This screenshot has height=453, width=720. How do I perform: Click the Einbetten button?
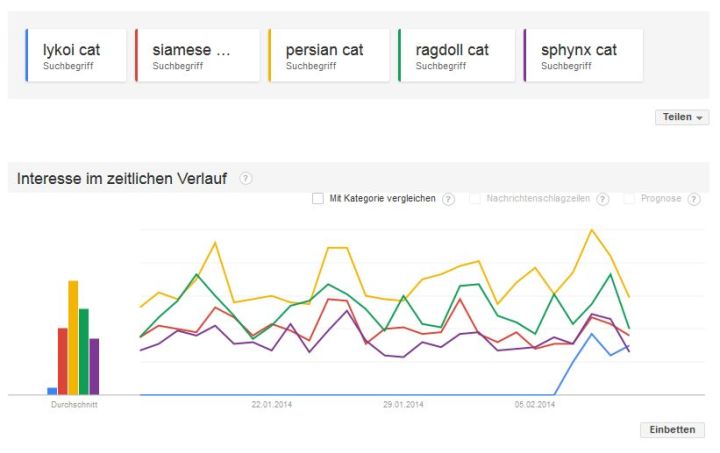pos(672,429)
